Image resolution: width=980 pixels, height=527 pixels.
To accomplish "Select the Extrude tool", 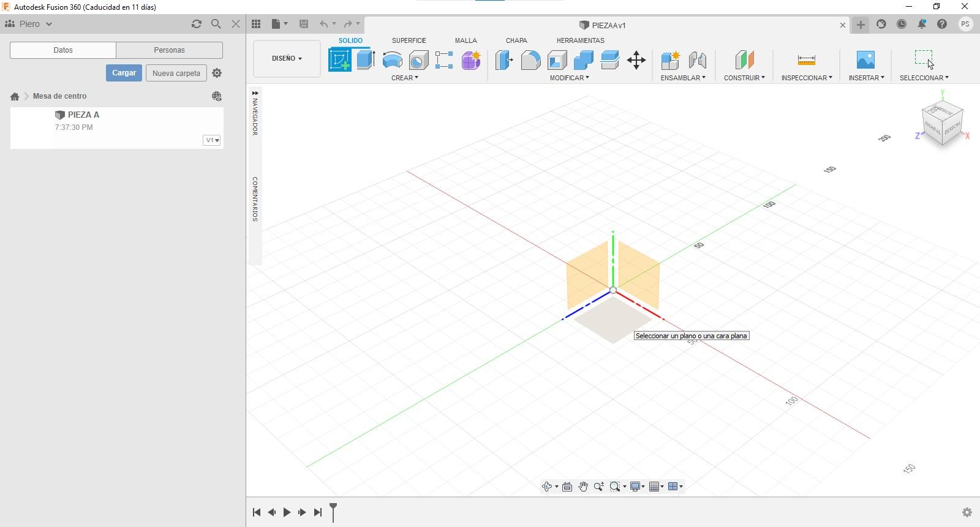I will pyautogui.click(x=366, y=60).
